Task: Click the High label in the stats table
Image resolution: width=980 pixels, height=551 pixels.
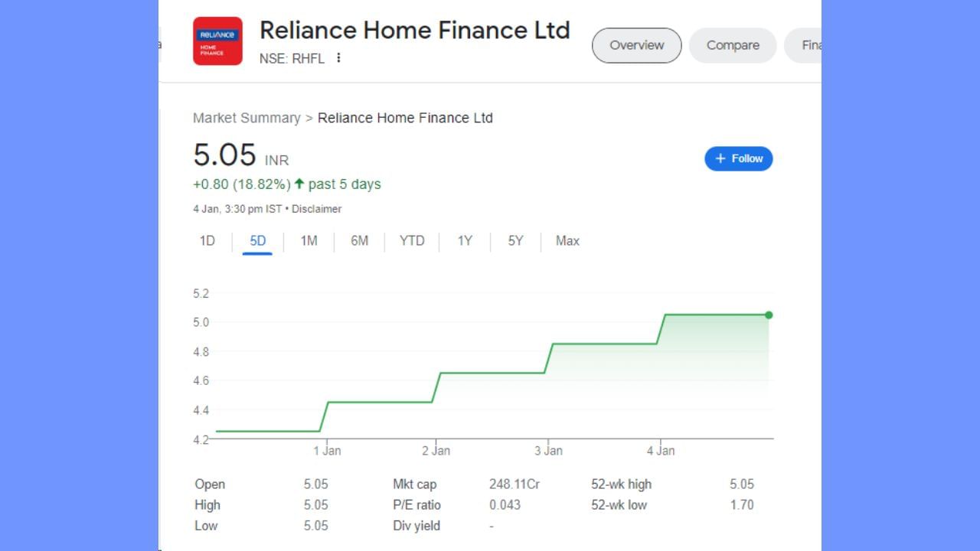Action: click(207, 505)
